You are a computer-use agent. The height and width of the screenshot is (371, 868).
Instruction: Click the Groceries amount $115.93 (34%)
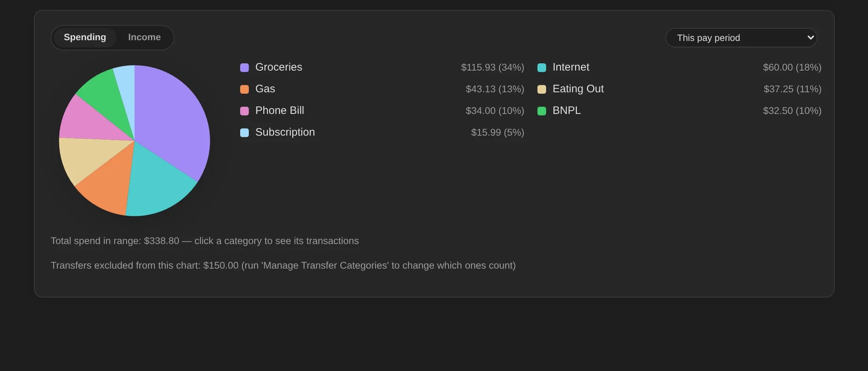[x=492, y=67]
